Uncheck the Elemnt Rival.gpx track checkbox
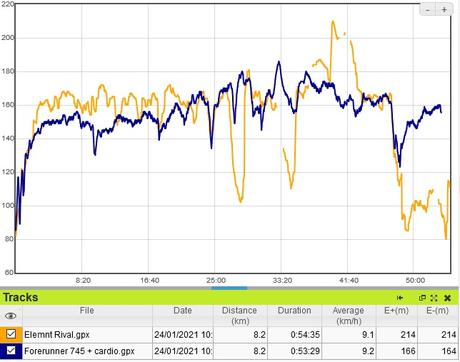 click(11, 334)
